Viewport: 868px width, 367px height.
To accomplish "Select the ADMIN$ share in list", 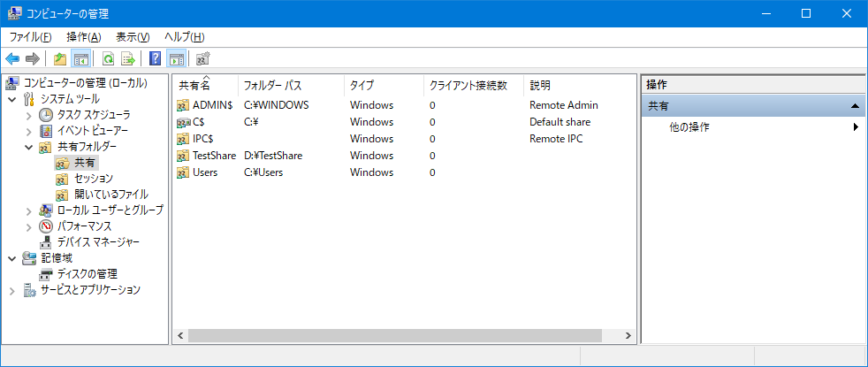I will pos(212,105).
